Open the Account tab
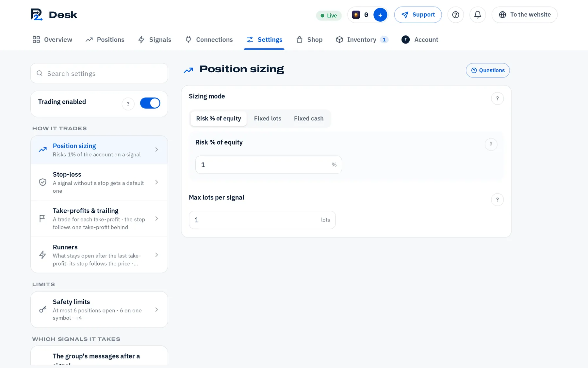 (419, 40)
